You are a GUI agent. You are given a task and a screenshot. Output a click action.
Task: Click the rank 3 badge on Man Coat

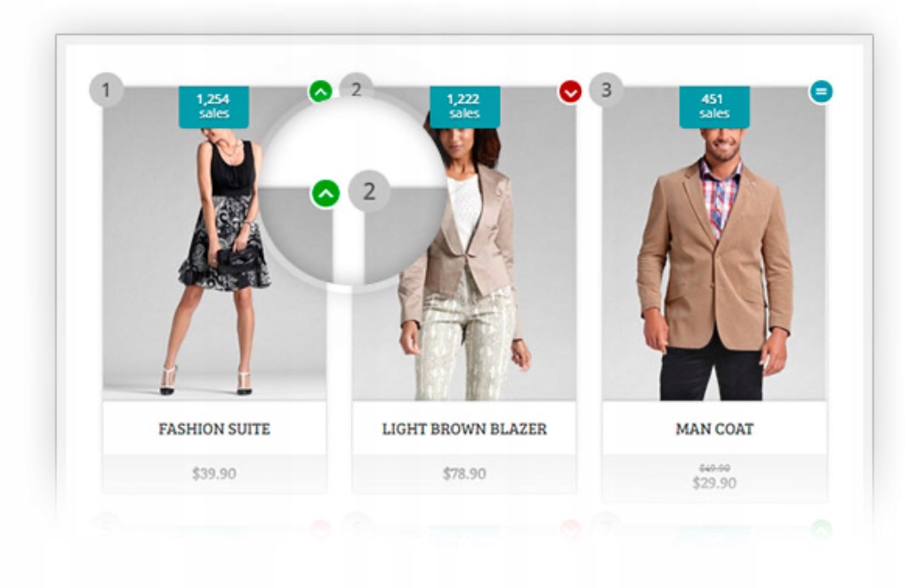coord(607,90)
